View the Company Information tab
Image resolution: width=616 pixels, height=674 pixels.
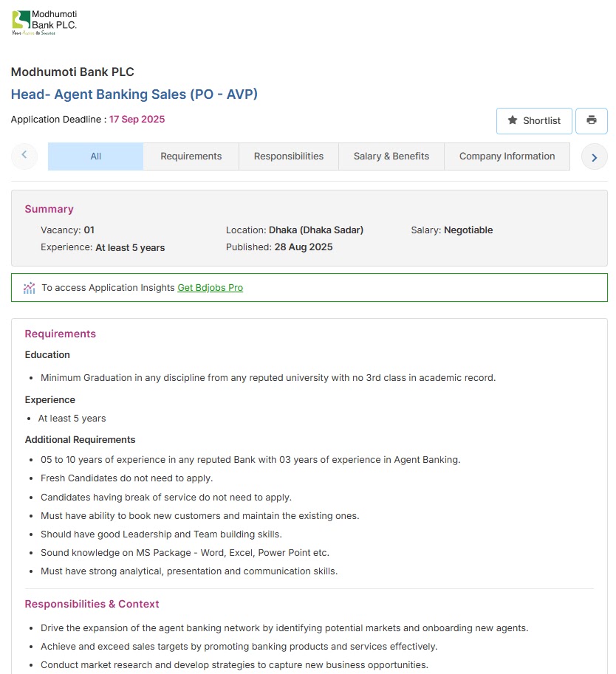507,157
